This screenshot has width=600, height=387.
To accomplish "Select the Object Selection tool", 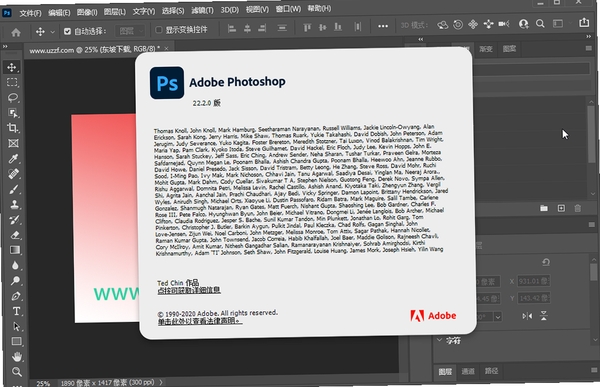I will tap(13, 113).
